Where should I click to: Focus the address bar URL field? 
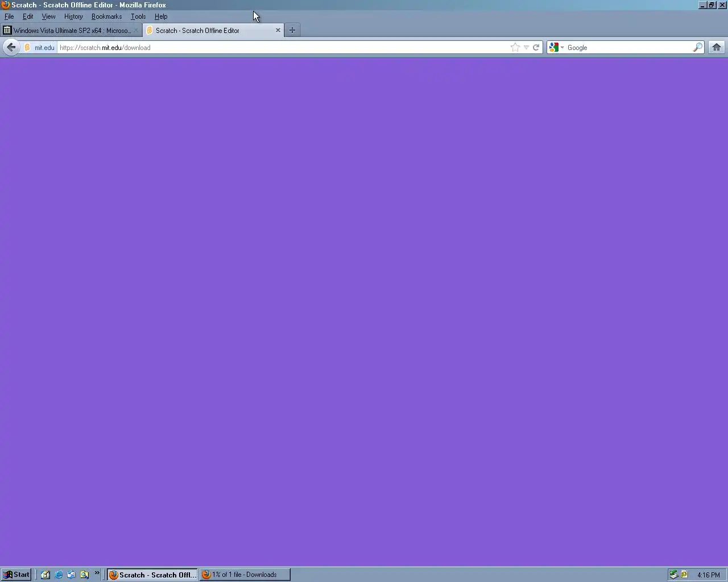(283, 48)
